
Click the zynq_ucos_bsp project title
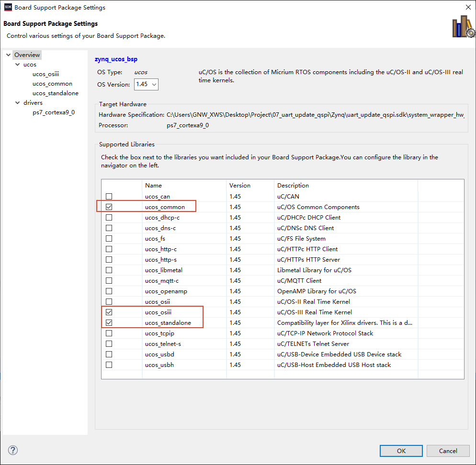(116, 59)
